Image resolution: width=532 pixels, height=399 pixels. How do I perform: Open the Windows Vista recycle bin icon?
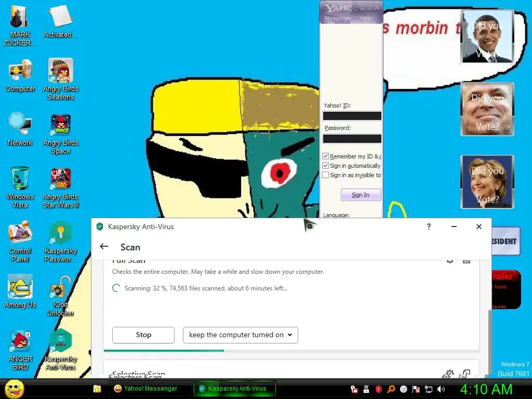click(x=20, y=187)
